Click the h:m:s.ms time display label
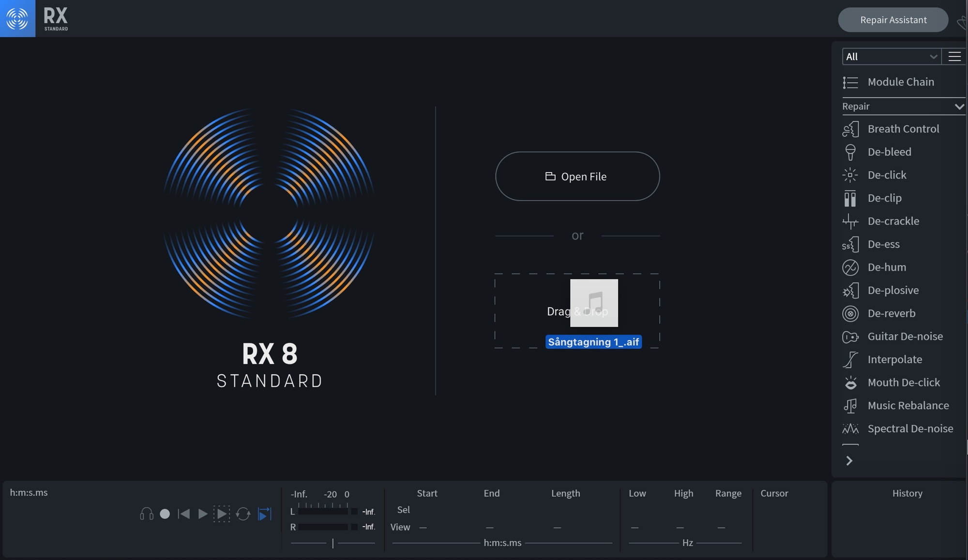This screenshot has height=560, width=968. 29,493
